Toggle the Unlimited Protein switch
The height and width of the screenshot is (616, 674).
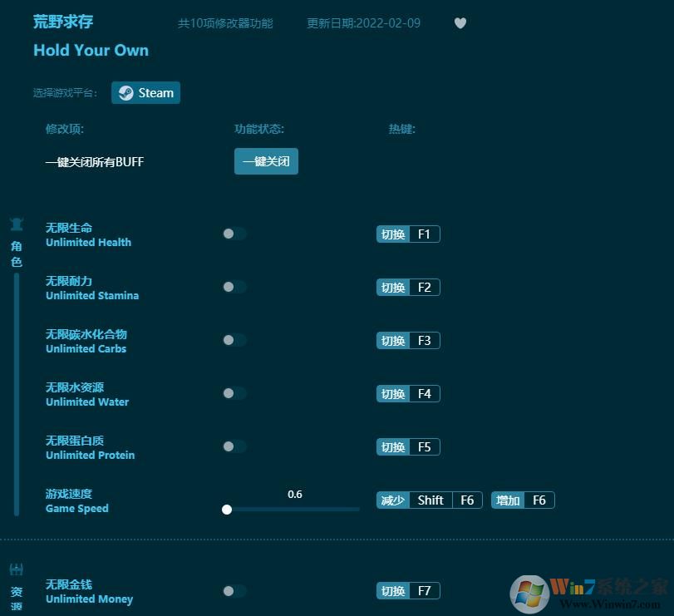(x=234, y=446)
